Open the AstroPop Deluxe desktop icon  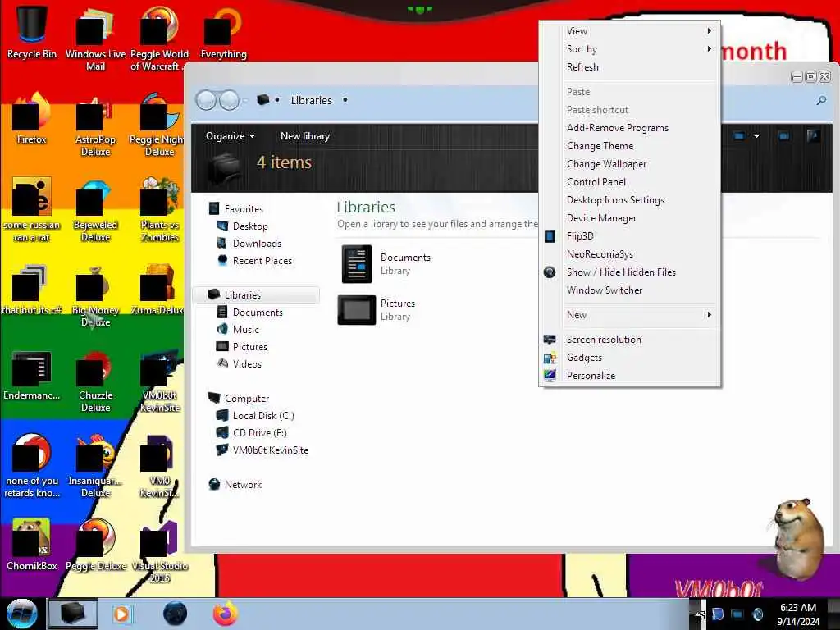pyautogui.click(x=95, y=126)
